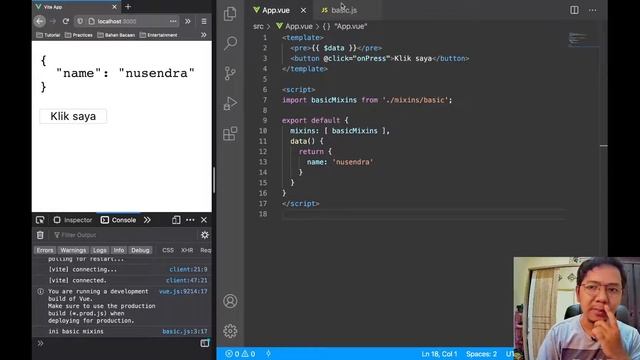The image size is (640, 360).
Task: Open client:47:21 source link
Action: point(187,280)
